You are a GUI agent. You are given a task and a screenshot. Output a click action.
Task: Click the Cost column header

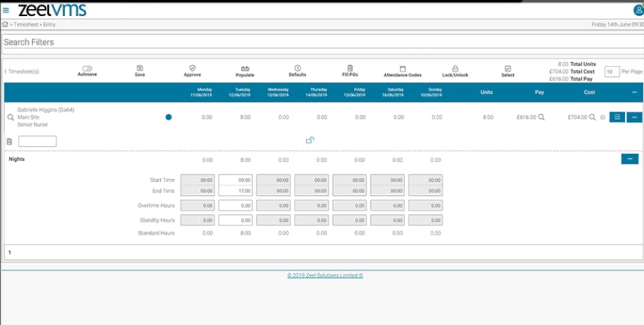point(590,92)
